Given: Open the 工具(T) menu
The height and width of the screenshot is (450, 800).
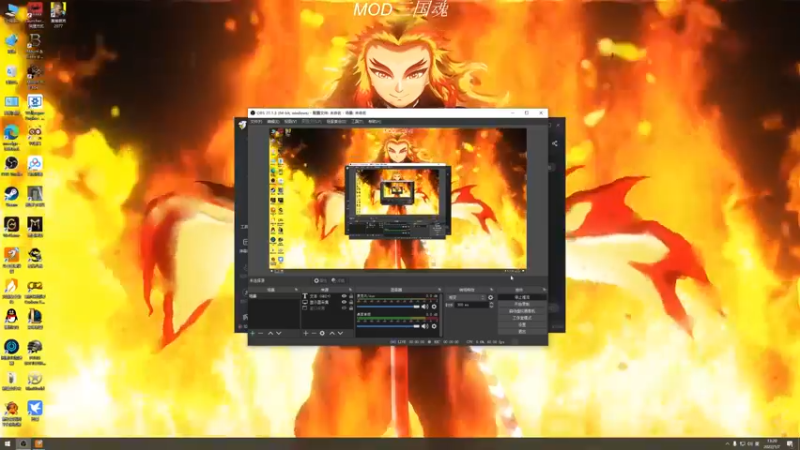Looking at the screenshot, I should click(x=357, y=121).
